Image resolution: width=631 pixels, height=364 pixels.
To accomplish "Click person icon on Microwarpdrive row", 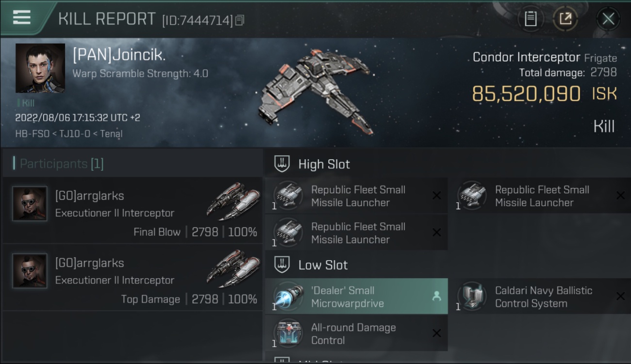I will point(436,297).
